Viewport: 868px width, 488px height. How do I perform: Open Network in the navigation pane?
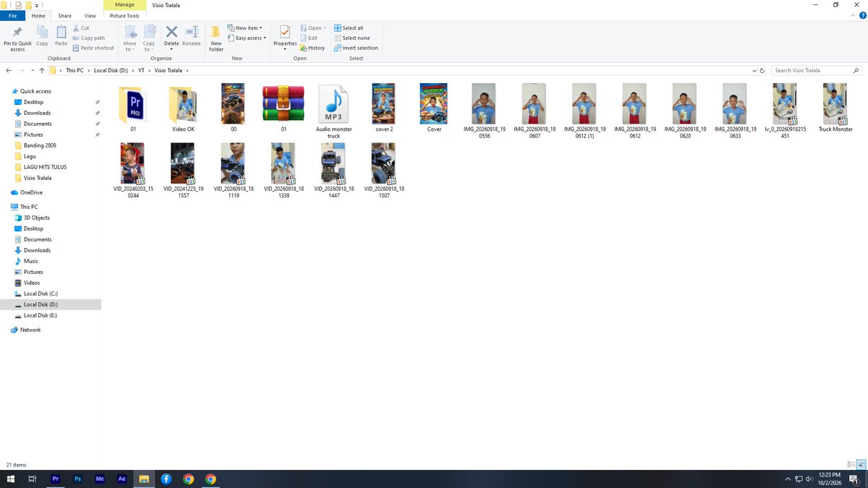click(x=30, y=330)
